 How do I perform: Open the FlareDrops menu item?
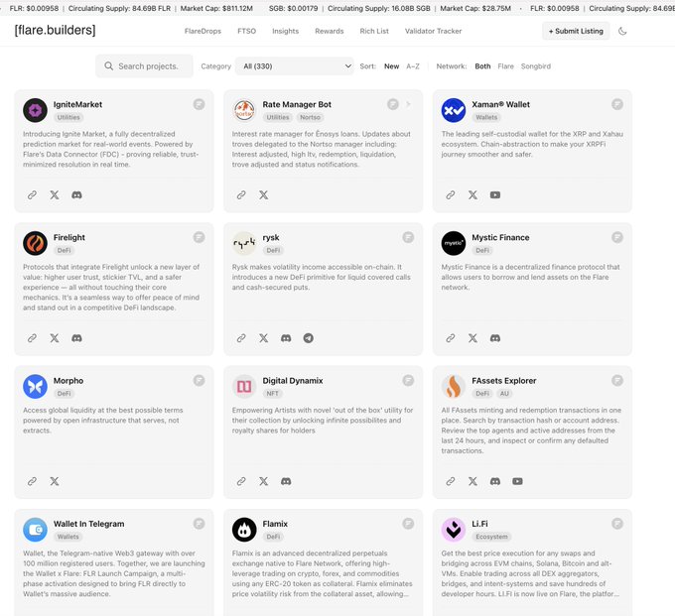(x=203, y=31)
